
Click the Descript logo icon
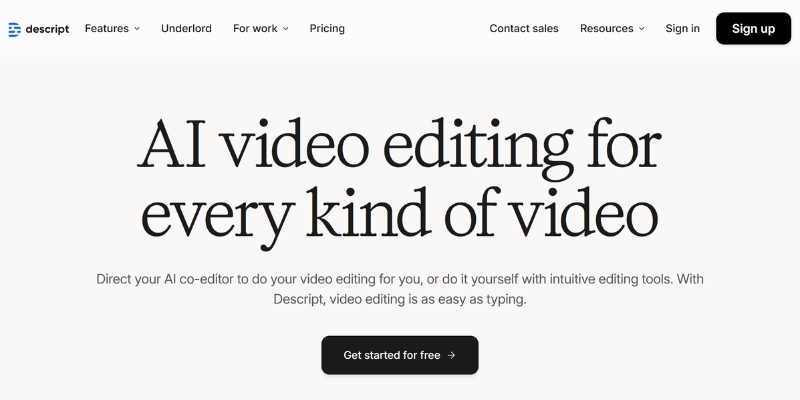(x=14, y=29)
